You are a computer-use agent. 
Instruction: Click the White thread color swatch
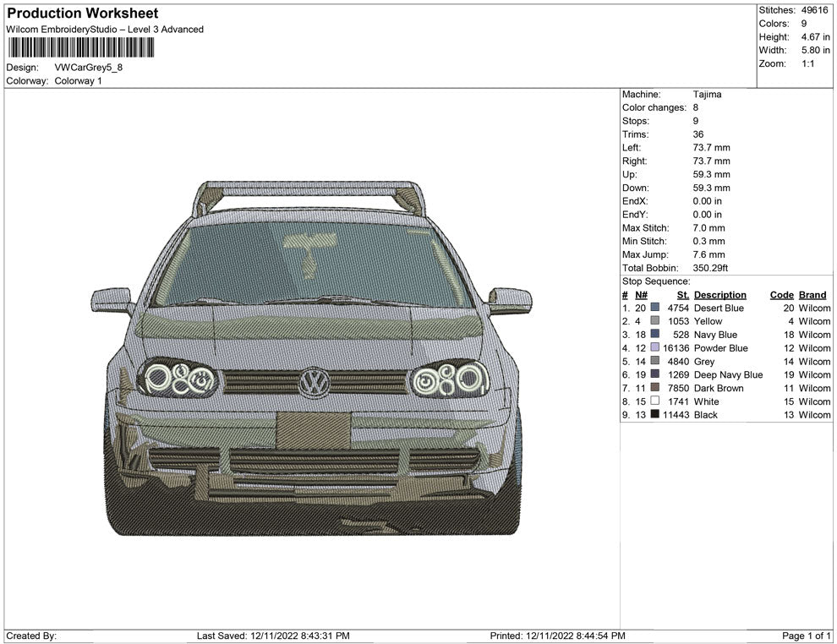click(x=655, y=401)
